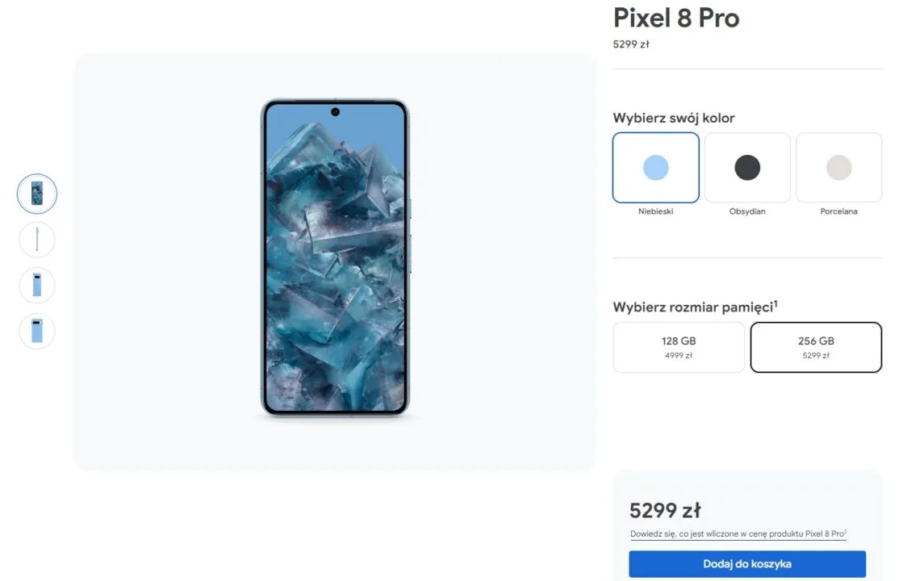Select the Porcelana cream color swatch
This screenshot has height=581, width=924.
click(x=838, y=168)
